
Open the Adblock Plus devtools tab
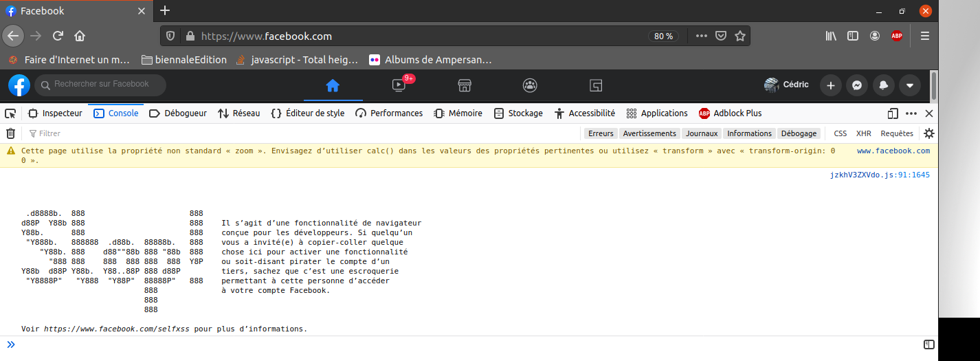731,113
